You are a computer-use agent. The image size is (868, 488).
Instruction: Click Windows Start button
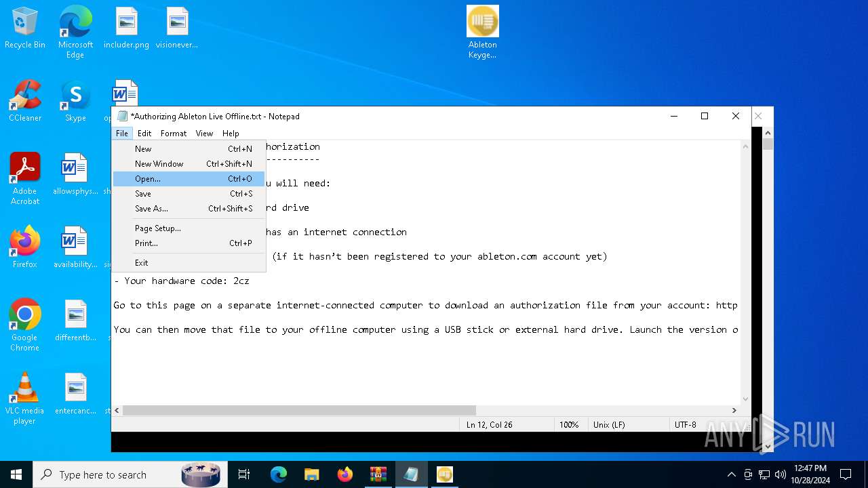click(x=16, y=474)
